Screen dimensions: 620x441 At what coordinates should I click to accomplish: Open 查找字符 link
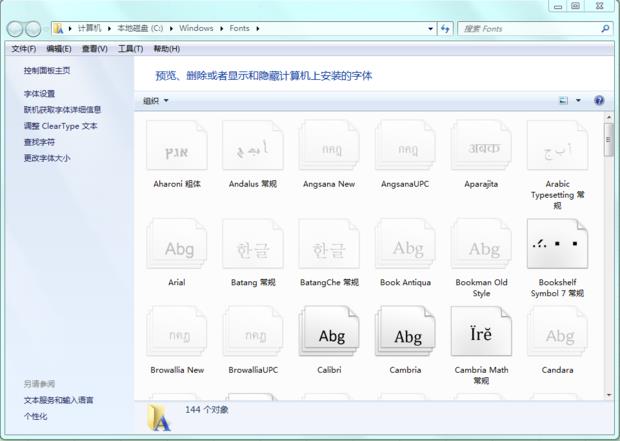click(x=39, y=142)
